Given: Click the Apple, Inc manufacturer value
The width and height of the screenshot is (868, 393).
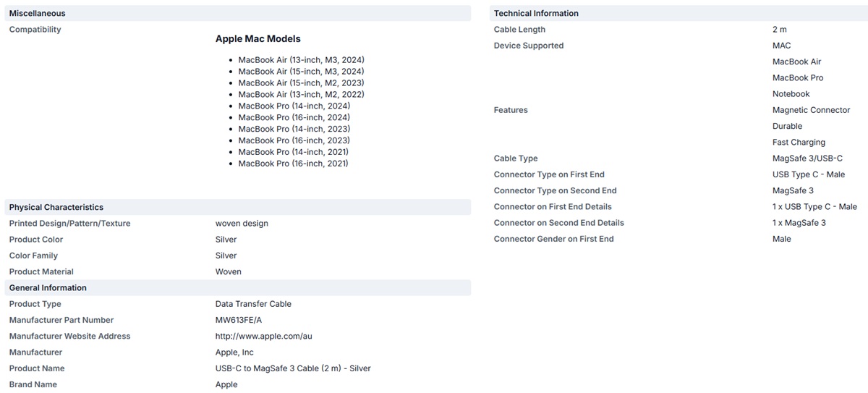Looking at the screenshot, I should coord(234,352).
